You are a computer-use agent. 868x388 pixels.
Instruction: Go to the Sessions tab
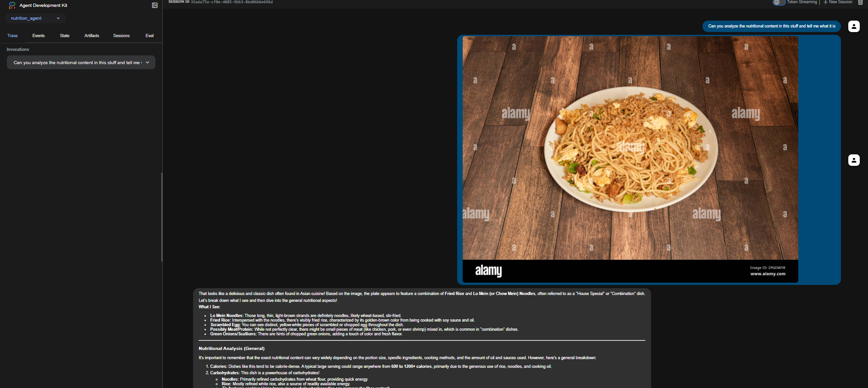tap(122, 36)
